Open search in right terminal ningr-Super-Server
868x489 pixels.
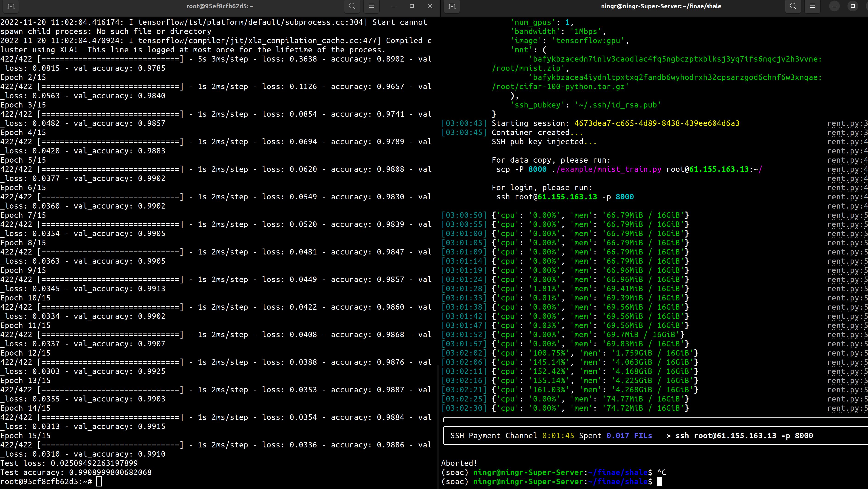tap(793, 6)
